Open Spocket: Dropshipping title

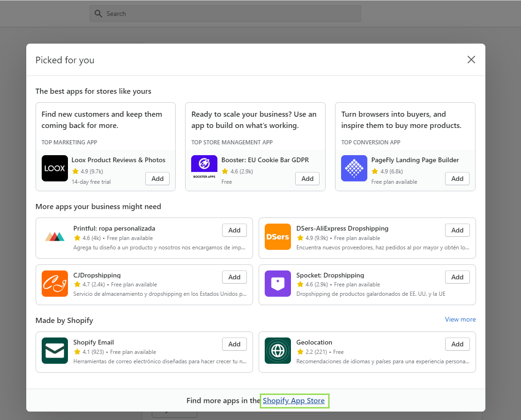330,275
